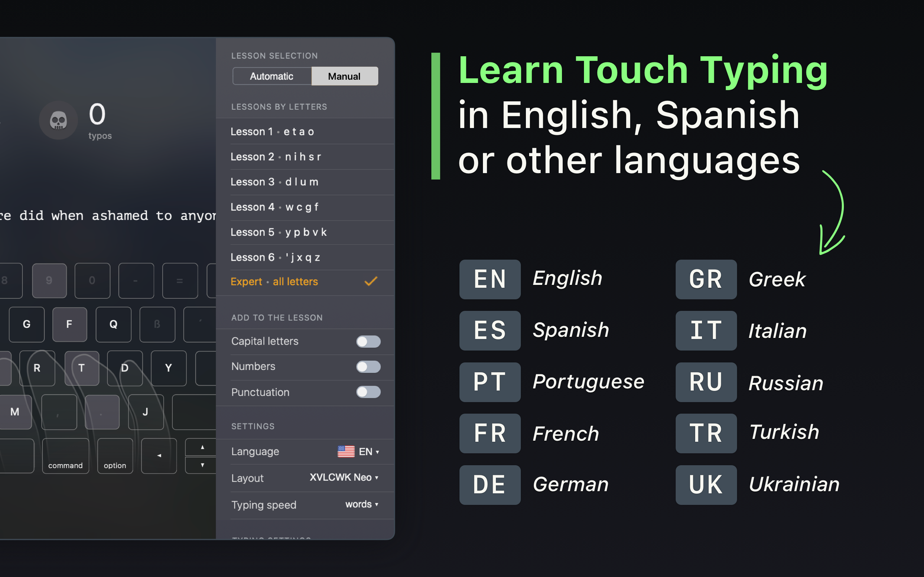Click the skull typos counter icon
Viewport: 924px width, 577px height.
[x=58, y=120]
